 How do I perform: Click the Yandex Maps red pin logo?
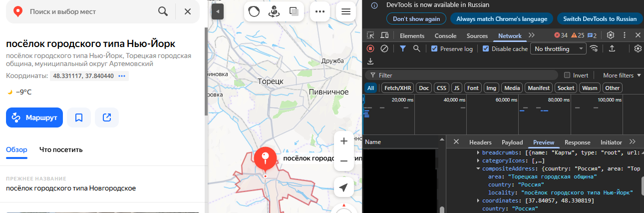pyautogui.click(x=18, y=11)
